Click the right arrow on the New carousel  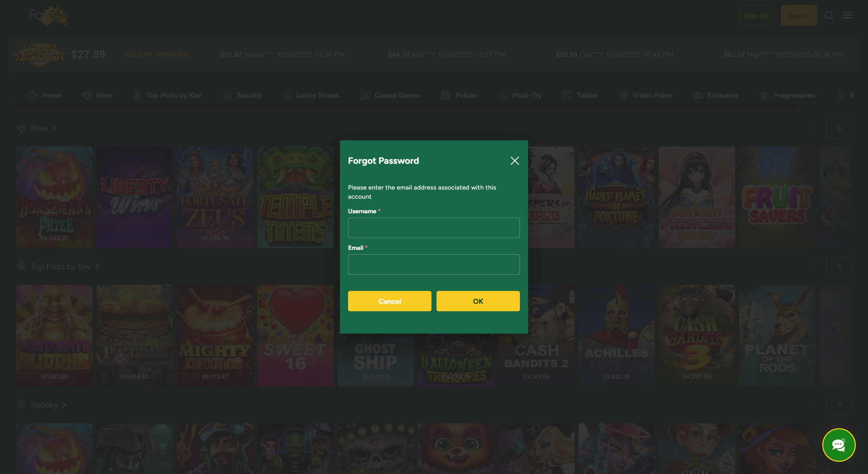pos(838,128)
